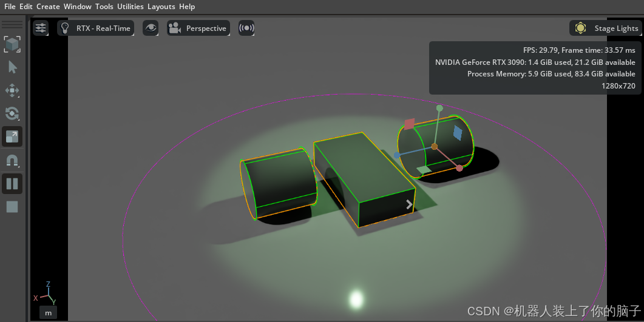Image resolution: width=644 pixels, height=322 pixels.
Task: Click the toolbar grip handle lines
Action: pyautogui.click(x=12, y=25)
